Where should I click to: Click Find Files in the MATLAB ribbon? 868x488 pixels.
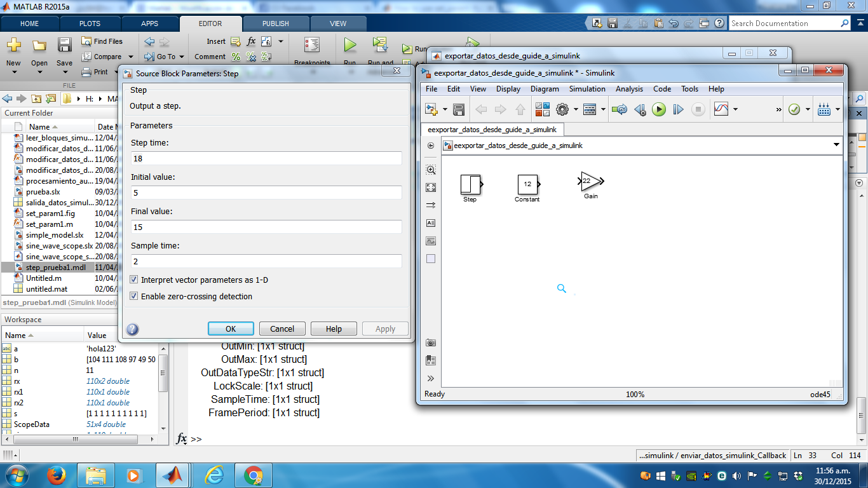(102, 41)
